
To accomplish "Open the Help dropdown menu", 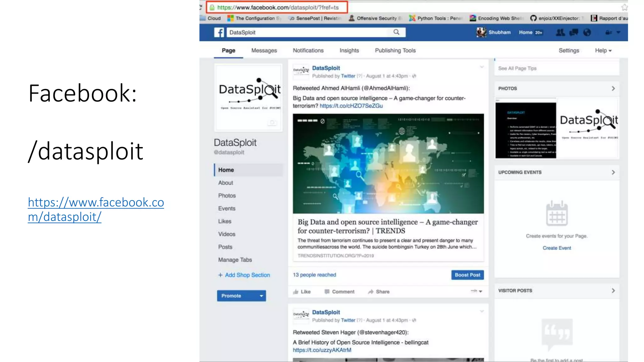I will pos(603,51).
